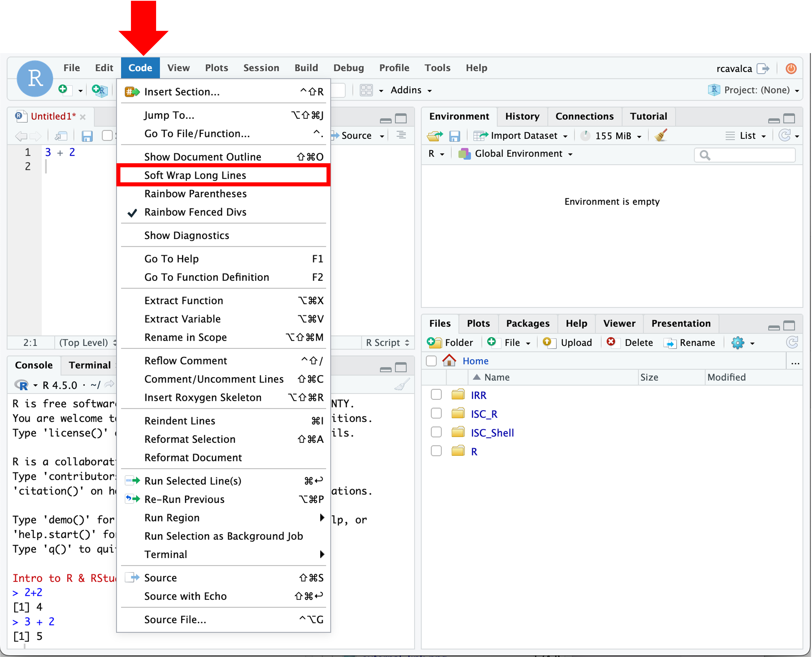Check the IRR folder checkbox

click(x=436, y=395)
